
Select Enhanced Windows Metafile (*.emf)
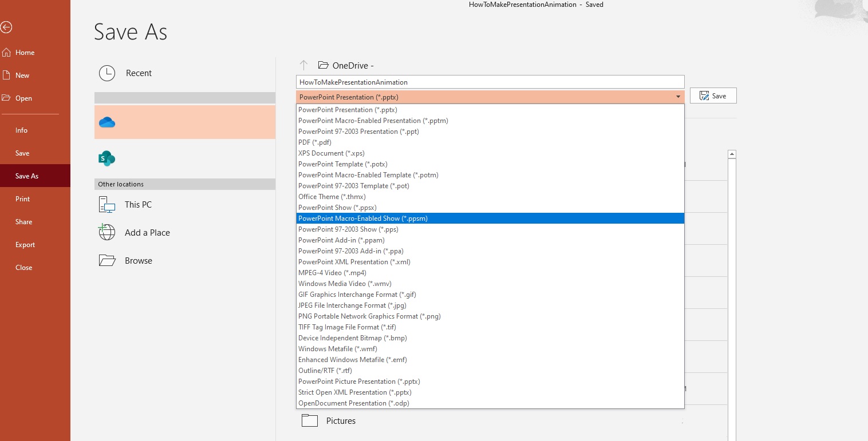(490, 360)
